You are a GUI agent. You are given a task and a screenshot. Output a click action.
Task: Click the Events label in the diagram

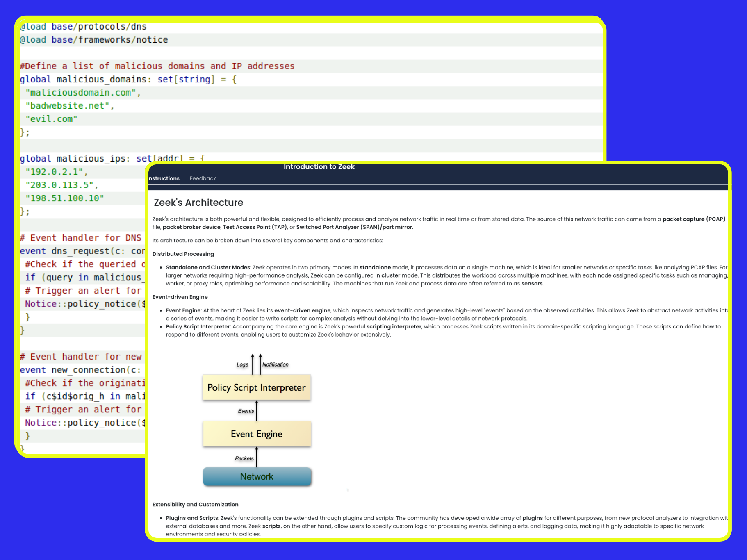coord(246,411)
